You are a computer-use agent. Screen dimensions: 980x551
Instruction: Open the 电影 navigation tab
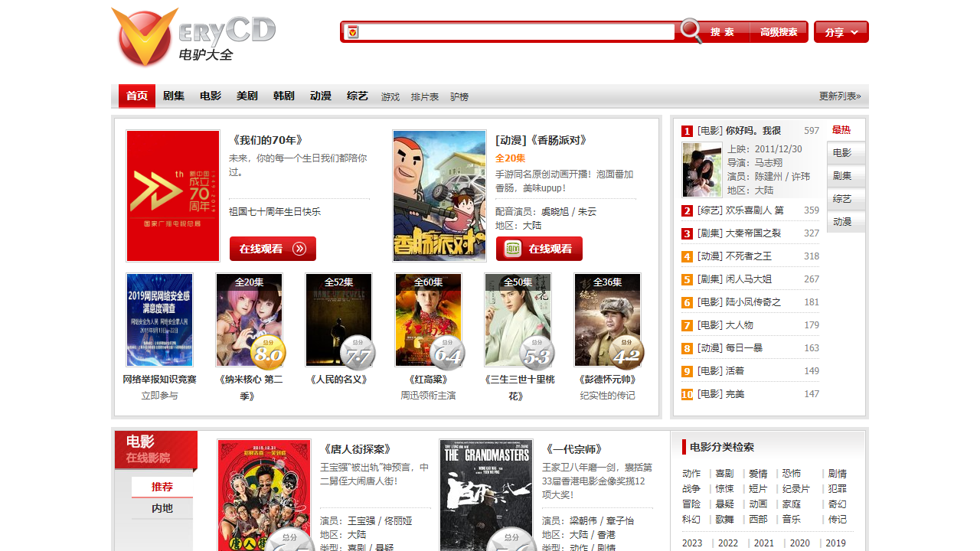pos(211,96)
